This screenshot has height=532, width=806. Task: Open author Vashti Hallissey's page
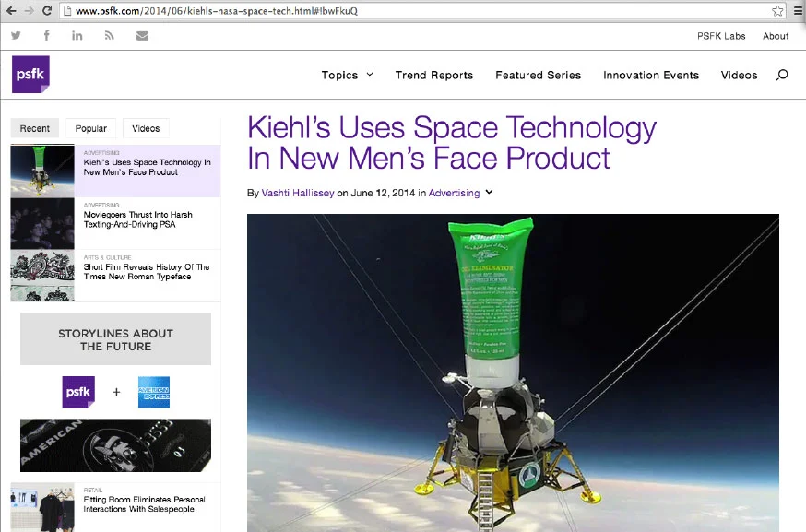click(x=298, y=193)
